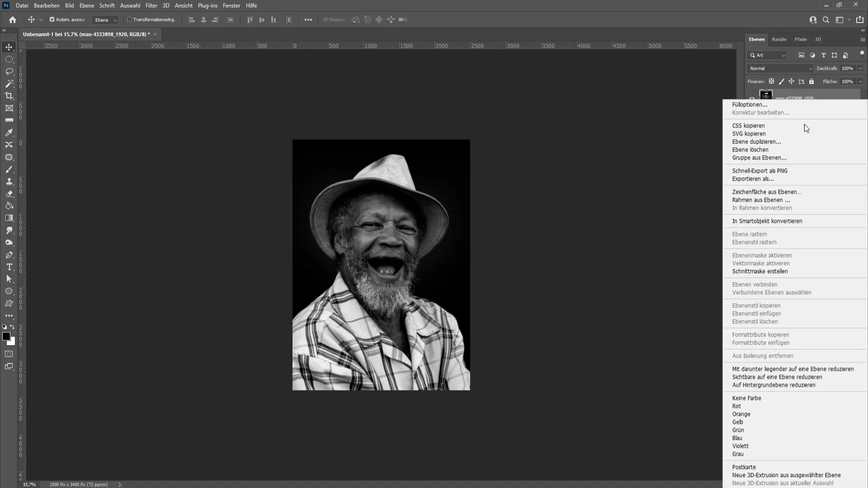
Task: Toggle type layer filter icon
Action: 823,55
